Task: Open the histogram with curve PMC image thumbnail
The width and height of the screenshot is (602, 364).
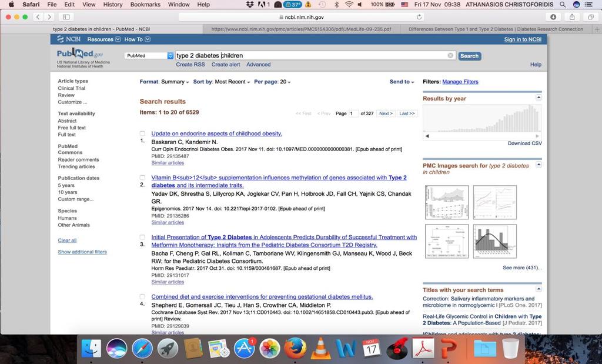Action: coord(495,242)
